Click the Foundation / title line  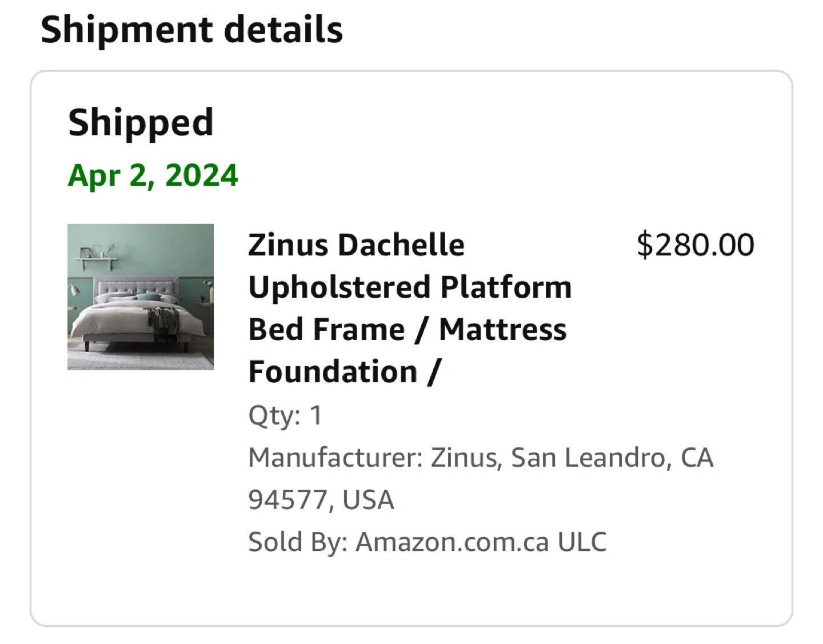point(344,372)
